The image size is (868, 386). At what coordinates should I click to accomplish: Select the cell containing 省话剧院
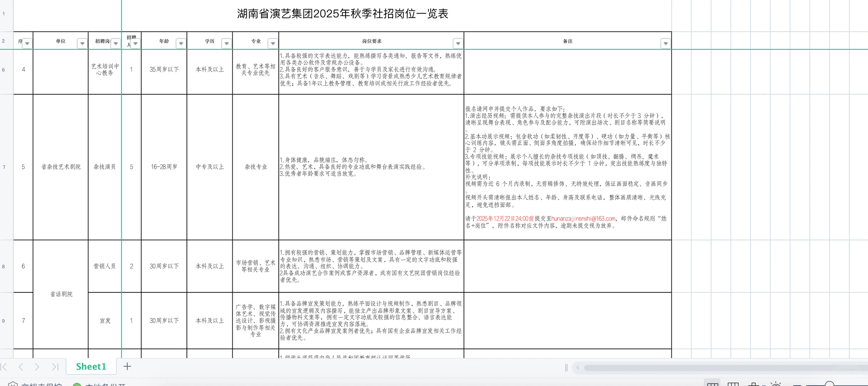coord(61,294)
